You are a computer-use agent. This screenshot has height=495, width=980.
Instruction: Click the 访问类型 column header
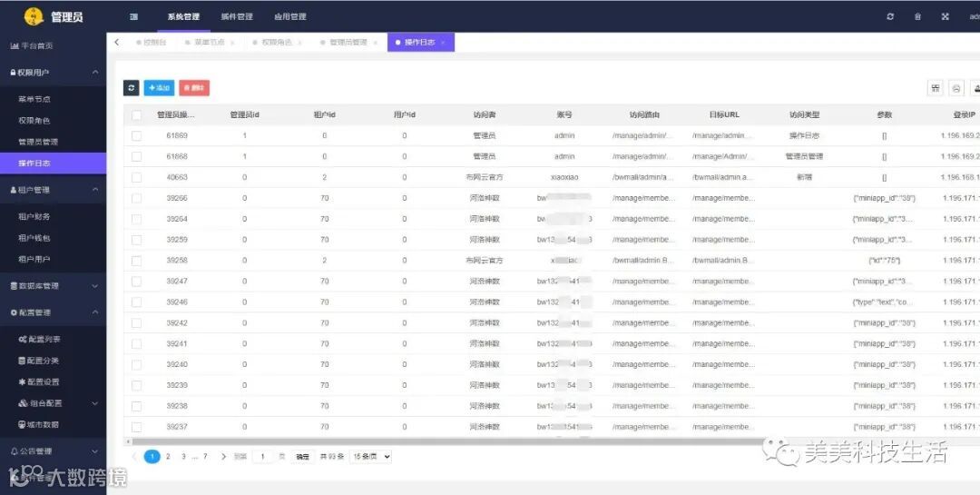point(804,115)
